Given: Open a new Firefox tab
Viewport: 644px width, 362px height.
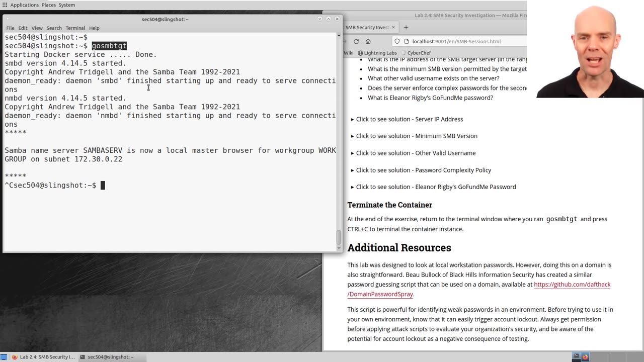Looking at the screenshot, I should (x=406, y=27).
